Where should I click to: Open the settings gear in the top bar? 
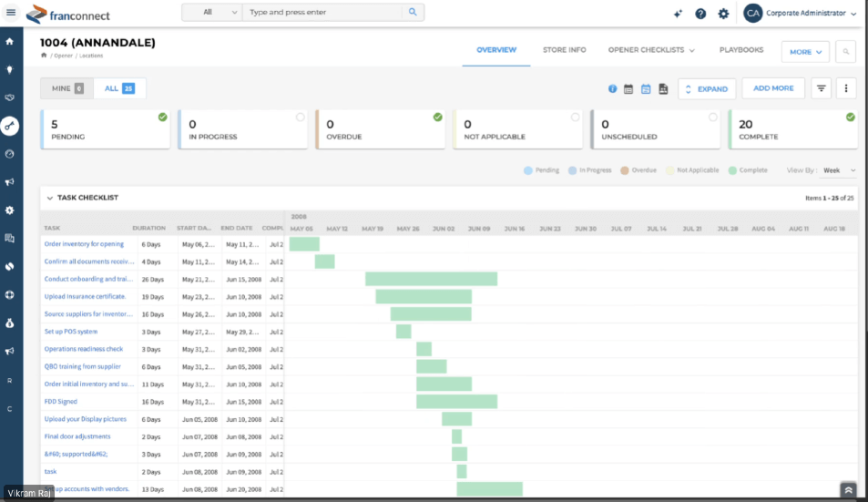[x=723, y=14]
